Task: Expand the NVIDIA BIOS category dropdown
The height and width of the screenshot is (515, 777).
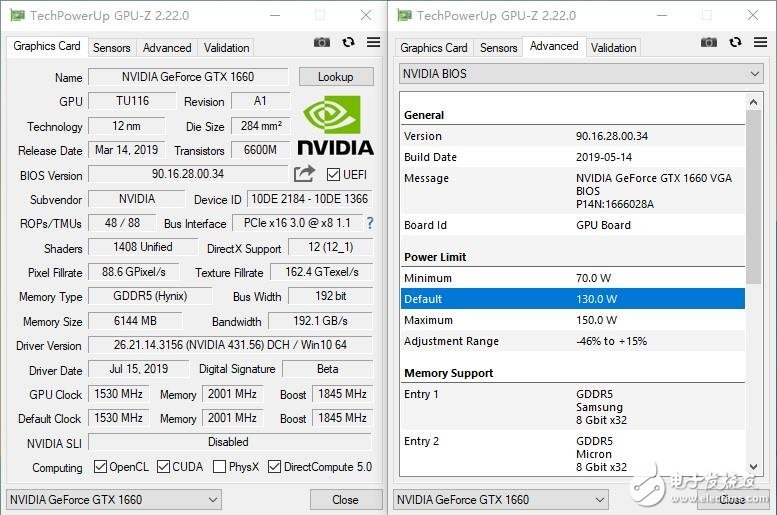Action: point(581,74)
